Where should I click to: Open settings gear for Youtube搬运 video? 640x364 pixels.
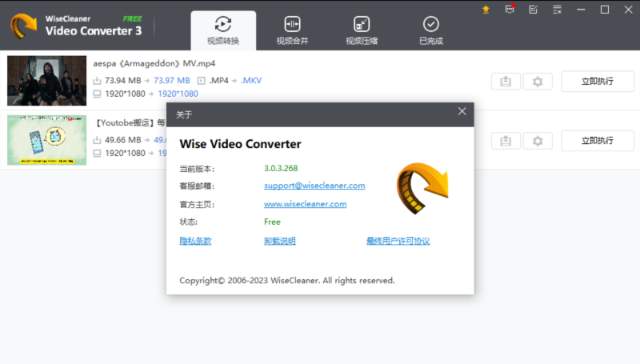click(x=538, y=141)
